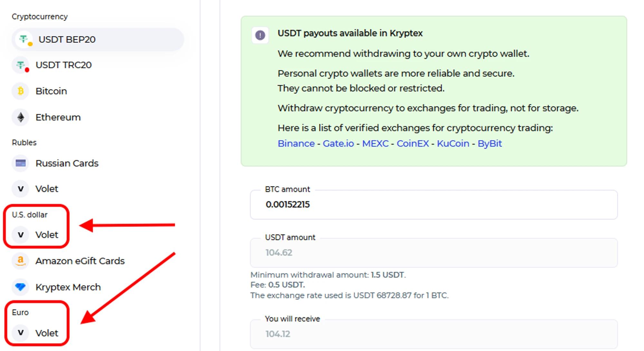This screenshot has width=644, height=351.
Task: Open the KuCoin exchange link
Action: tap(453, 144)
